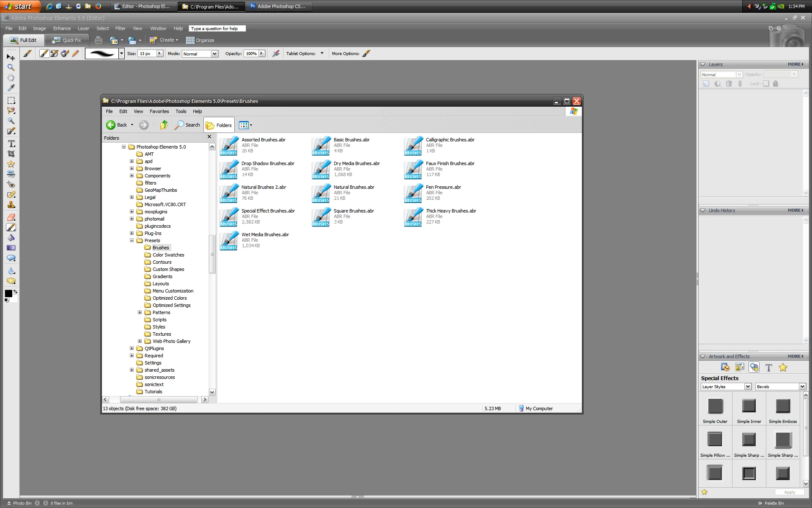Open the brush Mode dropdown
Screen dimensions: 812x508
tap(214, 54)
